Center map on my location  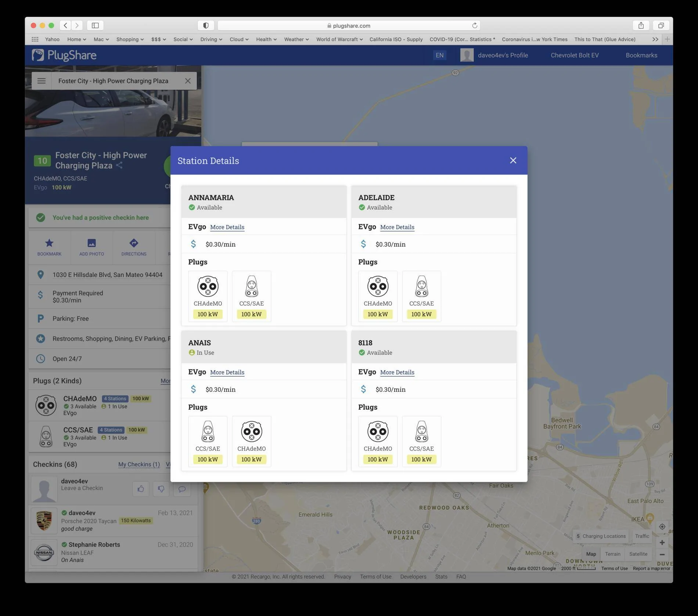662,527
